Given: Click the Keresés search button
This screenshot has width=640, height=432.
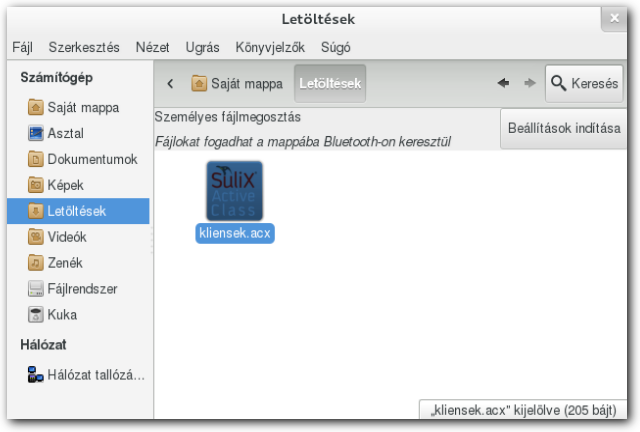Looking at the screenshot, I should tap(584, 83).
